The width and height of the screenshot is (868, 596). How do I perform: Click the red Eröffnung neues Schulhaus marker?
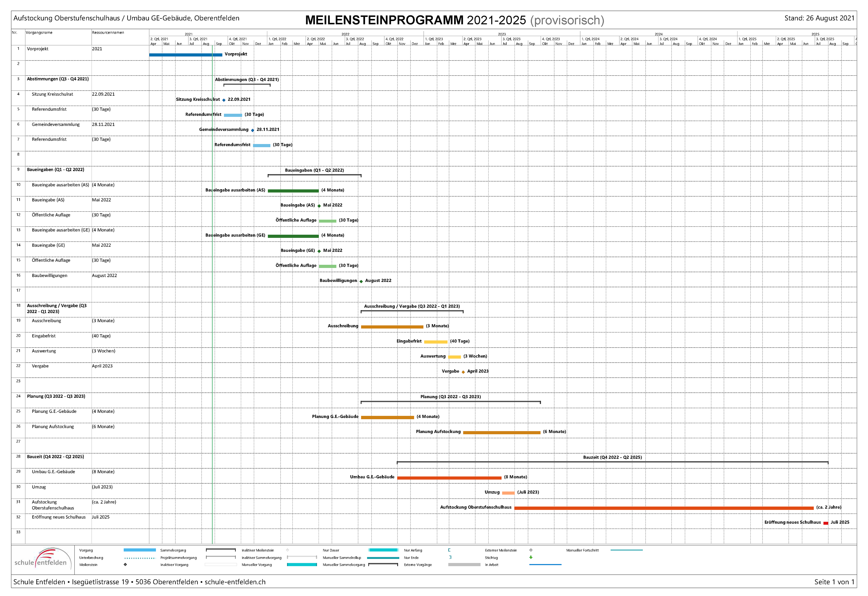(826, 523)
